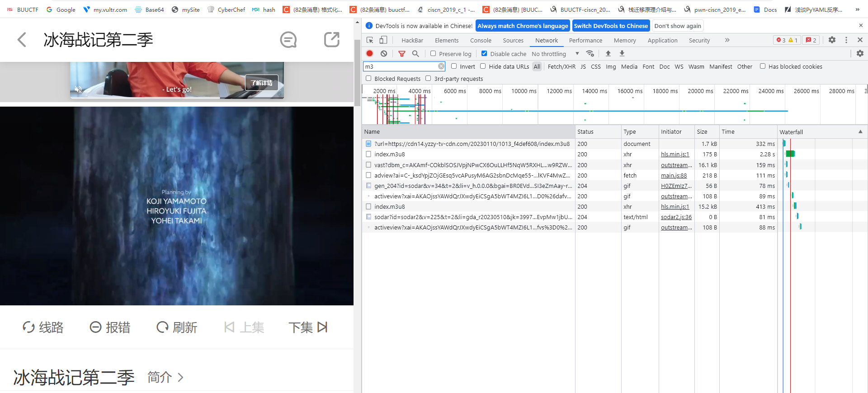868x393 pixels.
Task: Clear the network log
Action: (384, 53)
